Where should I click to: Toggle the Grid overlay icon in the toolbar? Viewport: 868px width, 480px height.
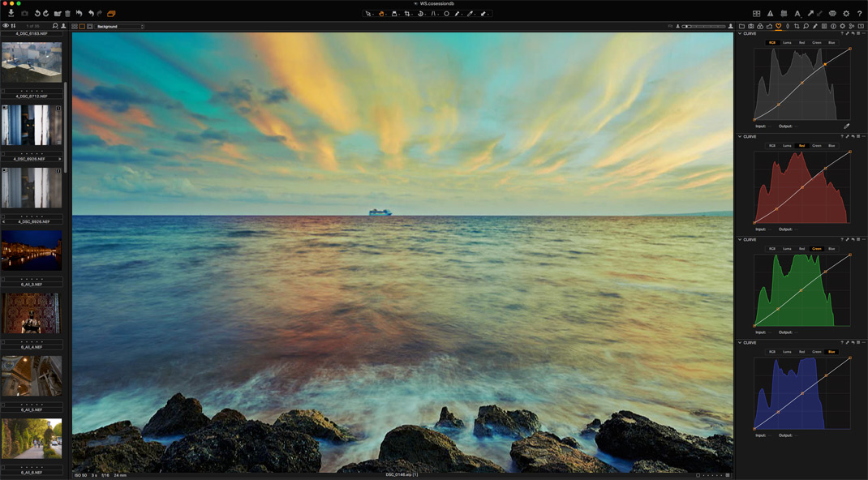click(784, 13)
